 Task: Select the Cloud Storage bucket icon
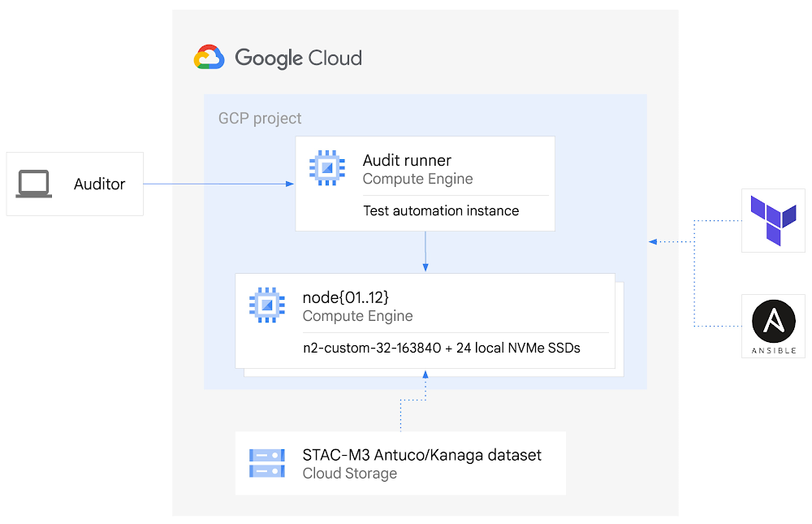pos(266,463)
